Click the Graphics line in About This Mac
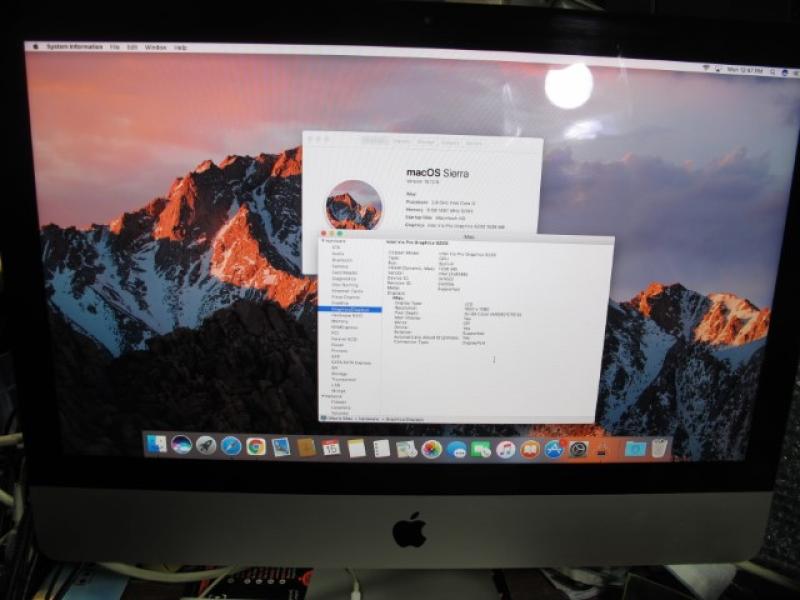Image resolution: width=800 pixels, height=600 pixels. pyautogui.click(x=456, y=225)
